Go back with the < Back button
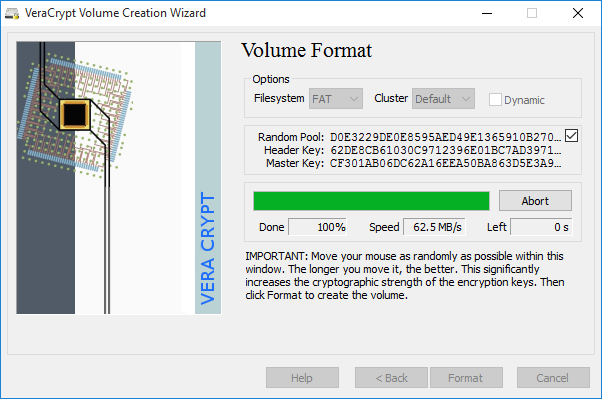 [391, 378]
